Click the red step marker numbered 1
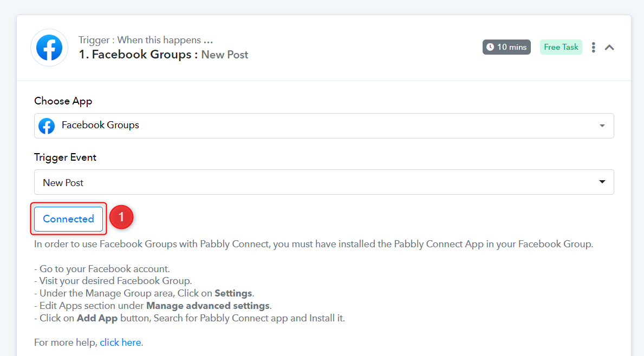Image resolution: width=644 pixels, height=356 pixels. 121,217
